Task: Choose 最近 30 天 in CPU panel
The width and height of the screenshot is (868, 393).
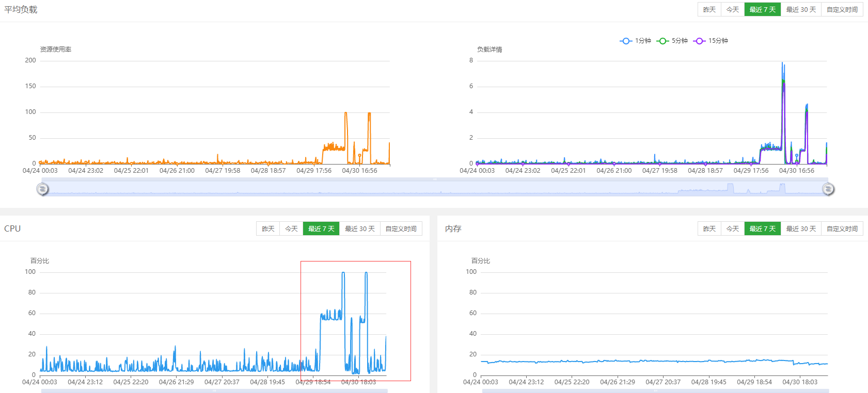Action: 360,229
